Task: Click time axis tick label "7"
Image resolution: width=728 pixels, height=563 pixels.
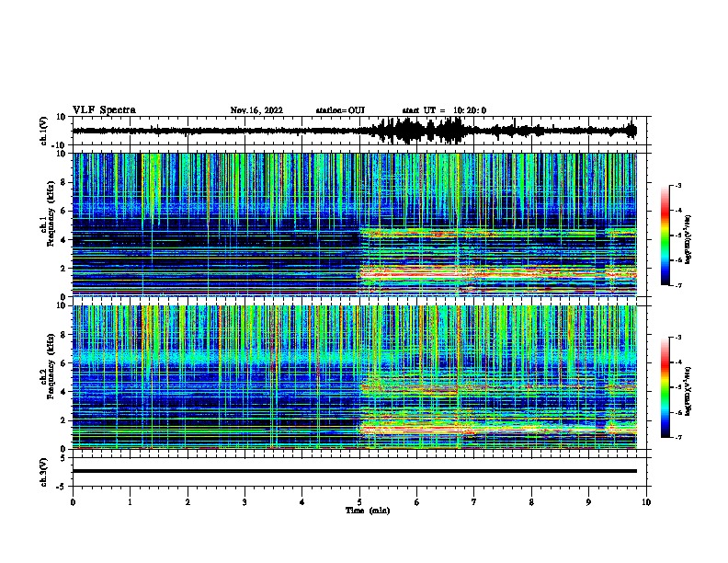Action: [x=474, y=502]
